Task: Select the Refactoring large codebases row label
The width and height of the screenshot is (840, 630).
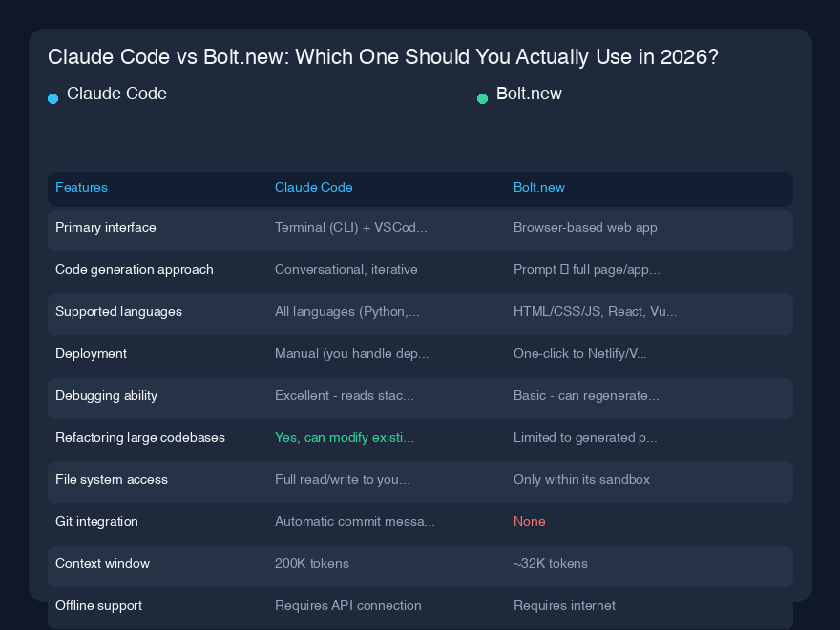Action: [140, 438]
